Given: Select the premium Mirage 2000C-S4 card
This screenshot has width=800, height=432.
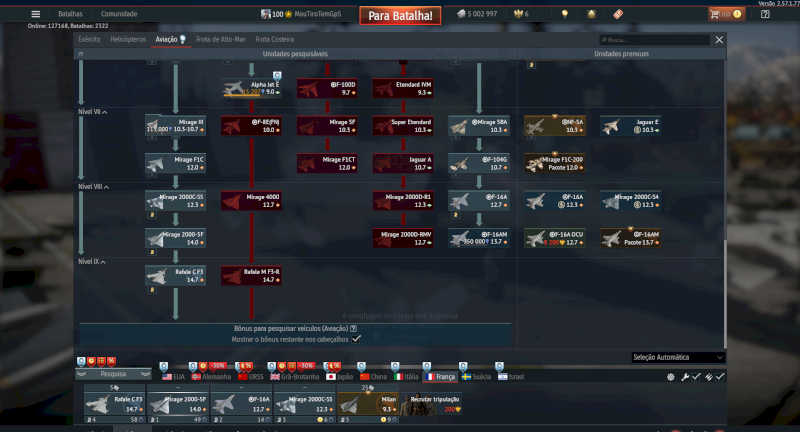Looking at the screenshot, I should pos(631,200).
